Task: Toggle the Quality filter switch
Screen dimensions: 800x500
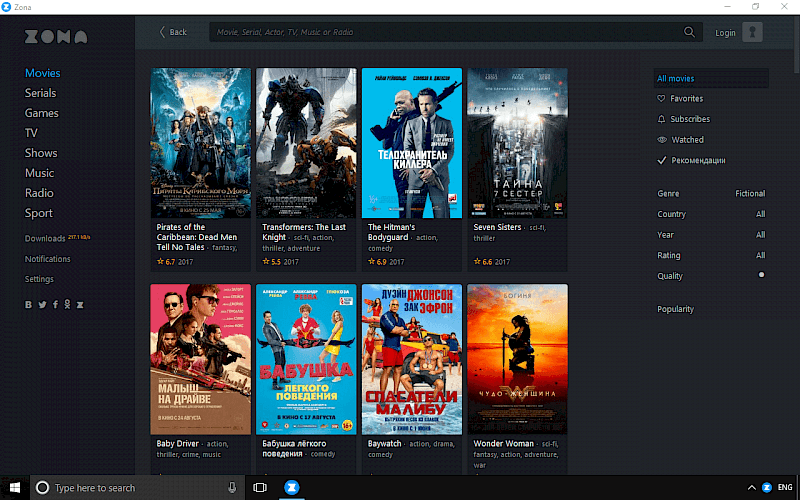Action: (761, 274)
